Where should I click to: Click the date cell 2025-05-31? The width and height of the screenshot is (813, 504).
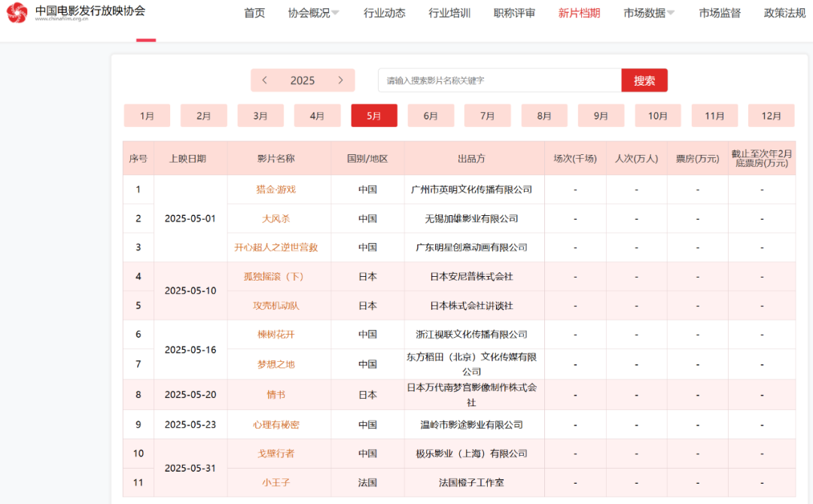click(x=190, y=468)
